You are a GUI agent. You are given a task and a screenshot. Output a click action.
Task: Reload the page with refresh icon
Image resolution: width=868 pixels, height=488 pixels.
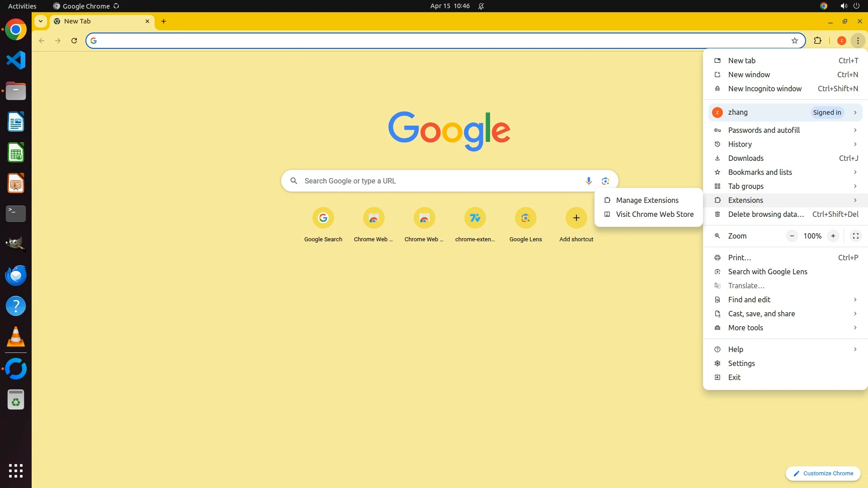click(x=74, y=41)
